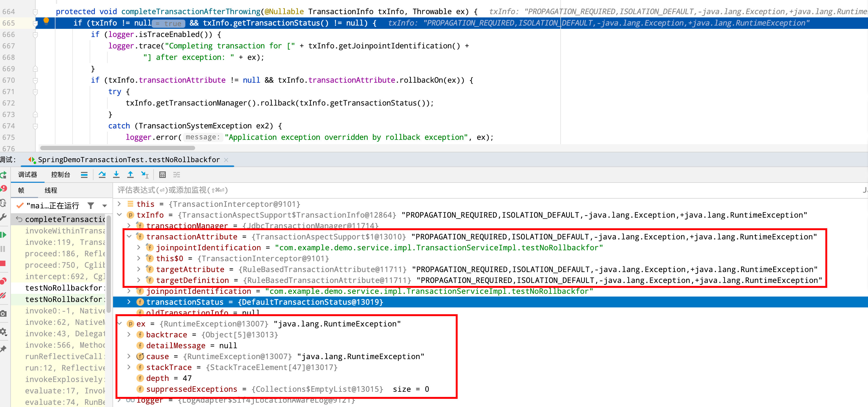The height and width of the screenshot is (407, 868).
Task: Click the gutter fold marker on line 670
Action: coord(35,80)
